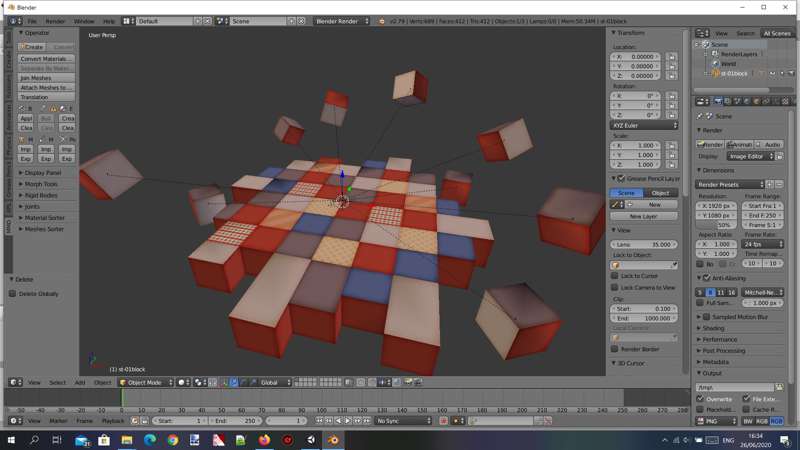The image size is (800, 450).
Task: Click the Audio render button
Action: pyautogui.click(x=769, y=145)
